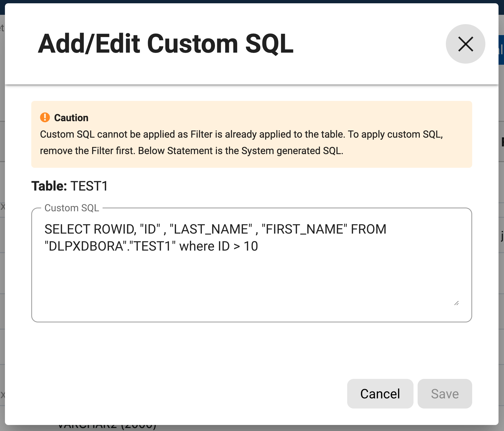Click the Custom SQL field label
The width and height of the screenshot is (504, 431).
click(72, 208)
